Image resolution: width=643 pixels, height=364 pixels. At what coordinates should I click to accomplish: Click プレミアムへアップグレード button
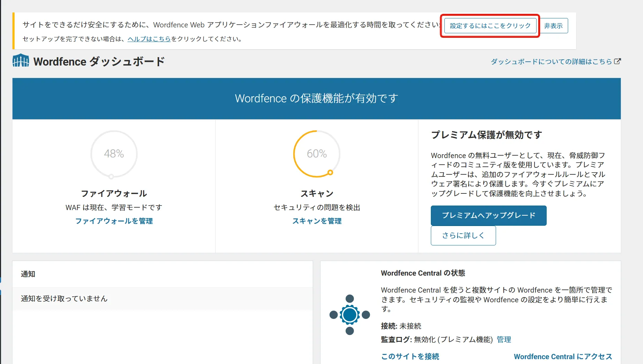pos(488,215)
